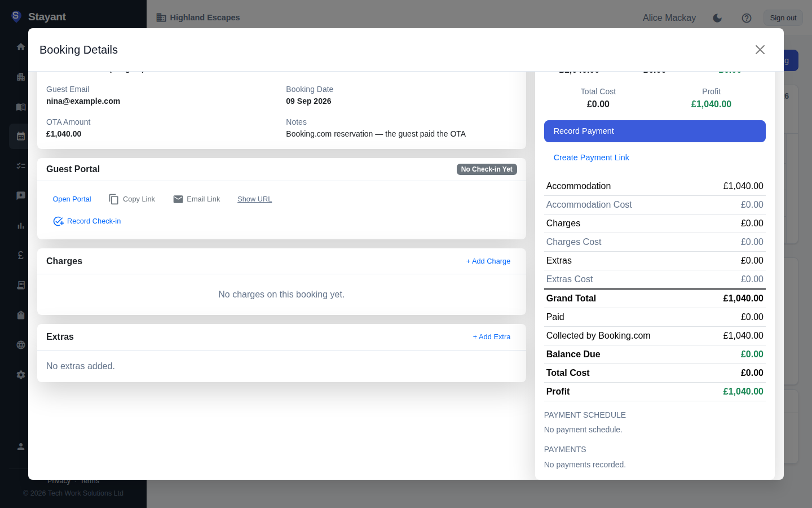This screenshot has width=812, height=508.
Task: Click the Alice Mackay user name
Action: 669,18
